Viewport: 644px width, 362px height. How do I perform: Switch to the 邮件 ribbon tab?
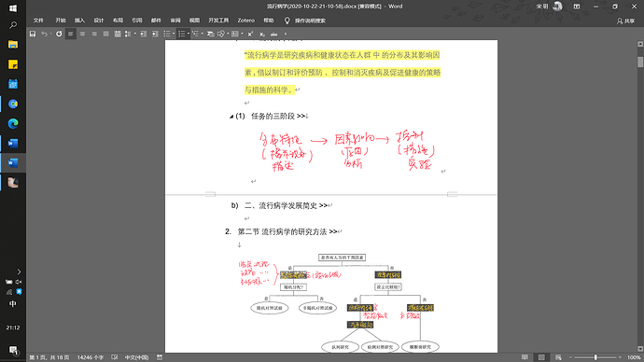pyautogui.click(x=156, y=21)
